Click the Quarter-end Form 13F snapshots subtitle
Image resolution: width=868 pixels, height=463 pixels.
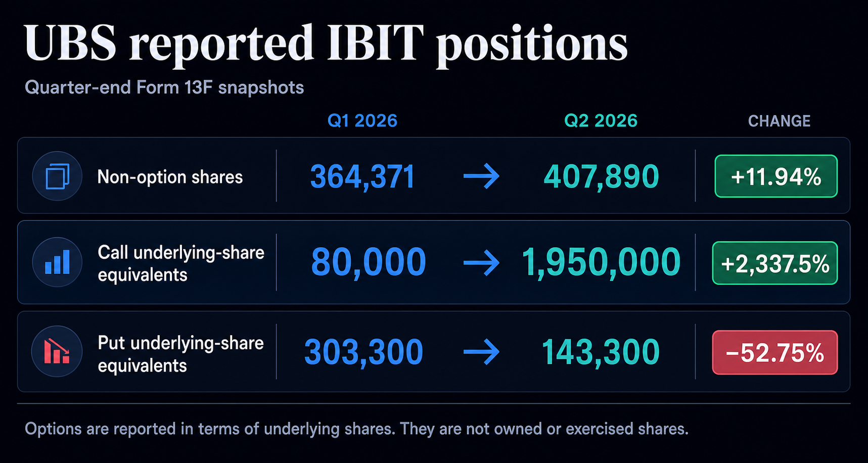[x=164, y=87]
